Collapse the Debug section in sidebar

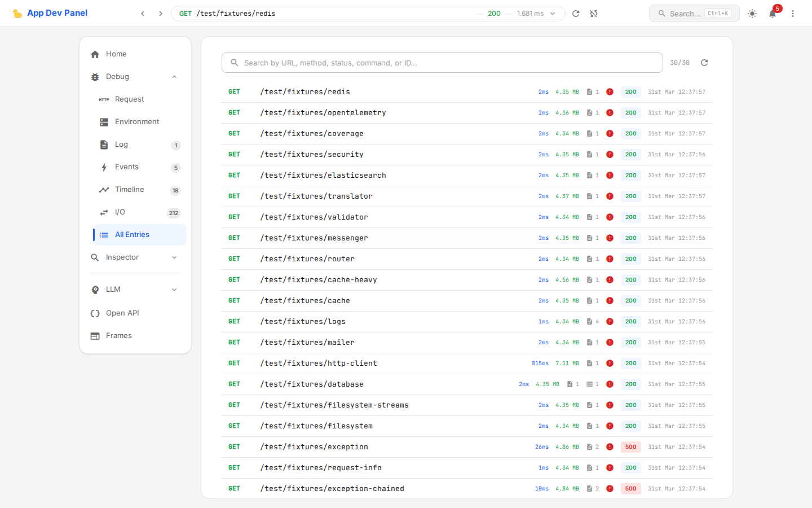[175, 76]
